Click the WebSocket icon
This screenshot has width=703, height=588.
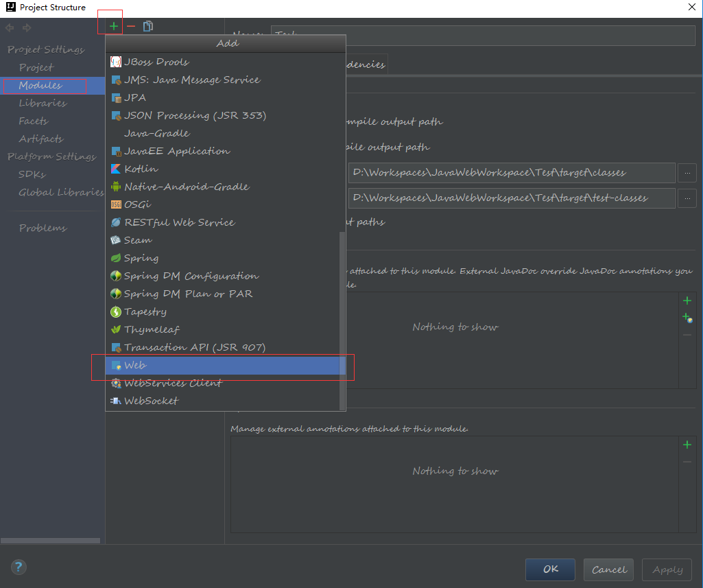pyautogui.click(x=116, y=401)
